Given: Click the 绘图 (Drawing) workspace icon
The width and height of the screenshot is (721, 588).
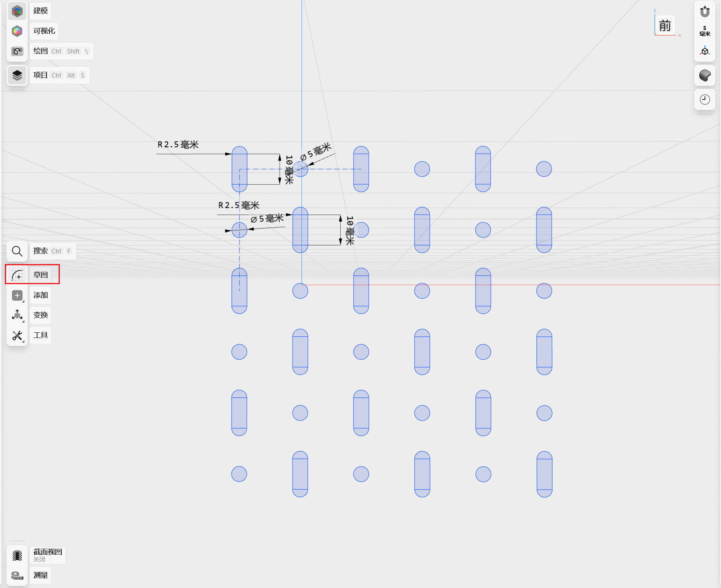Looking at the screenshot, I should [x=17, y=51].
